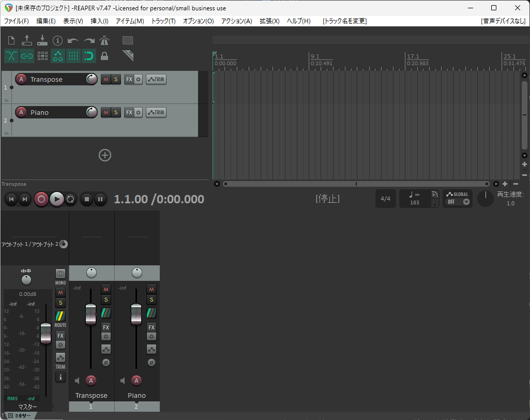The width and height of the screenshot is (530, 420).
Task: Open FX window for the Transpose track
Action: [x=129, y=79]
